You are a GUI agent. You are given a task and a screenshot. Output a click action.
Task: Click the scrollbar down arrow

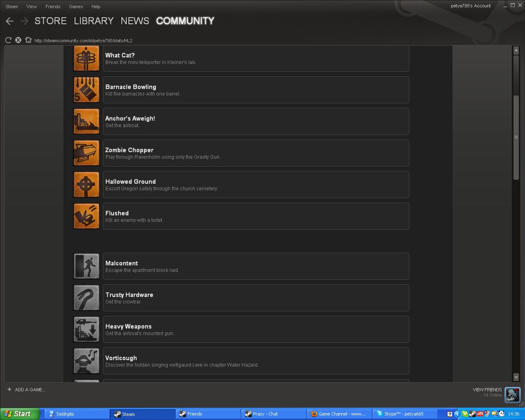[516, 377]
